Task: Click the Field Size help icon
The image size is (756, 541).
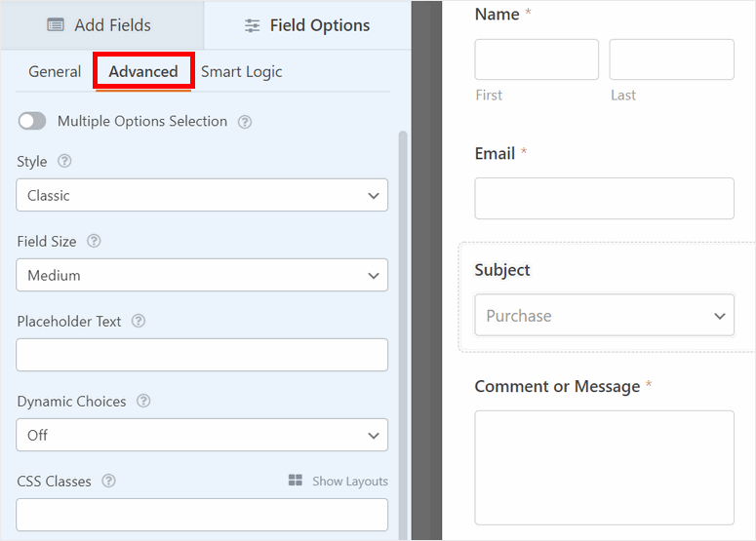Action: 94,242
